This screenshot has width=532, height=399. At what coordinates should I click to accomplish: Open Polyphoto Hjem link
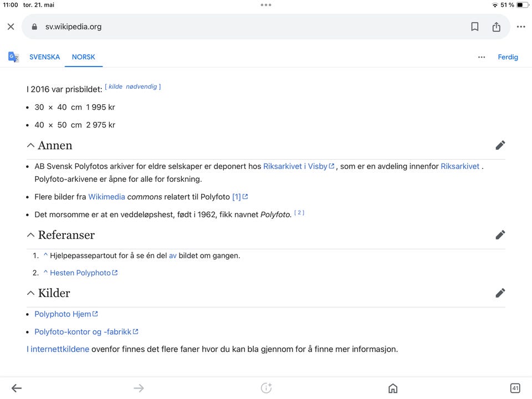coord(66,314)
